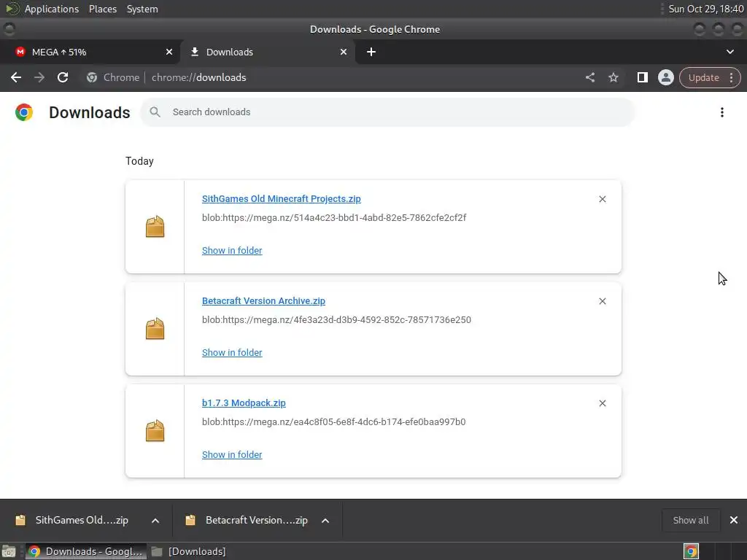The height and width of the screenshot is (560, 747).
Task: Open the Applications menu
Action: click(x=52, y=9)
